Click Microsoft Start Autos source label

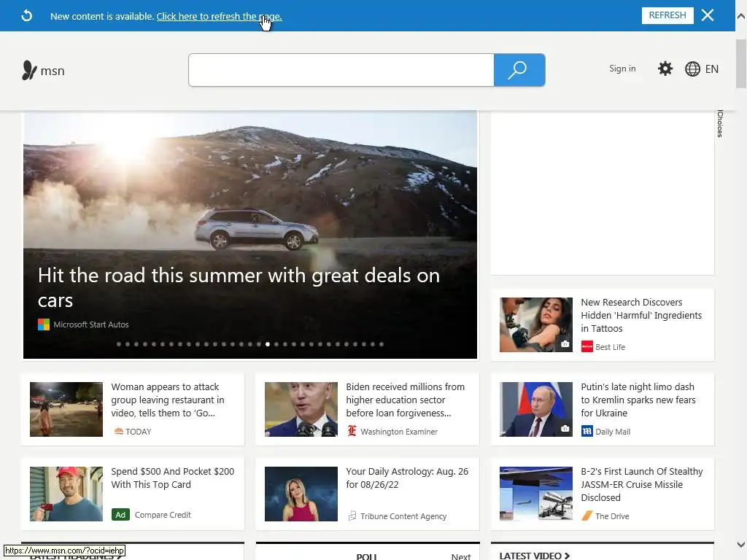pos(91,324)
